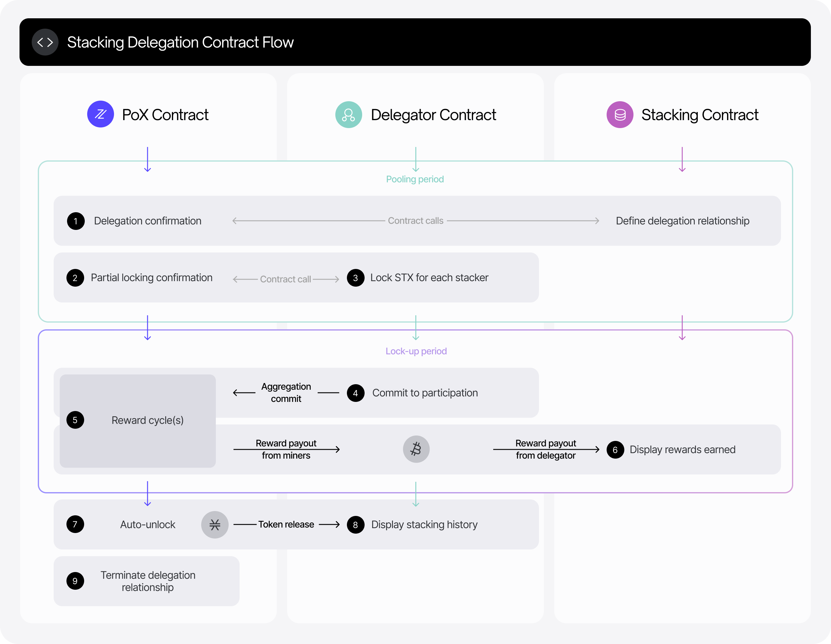Open the PoX Contract column header
Viewport: 831px width, 644px height.
pyautogui.click(x=165, y=115)
